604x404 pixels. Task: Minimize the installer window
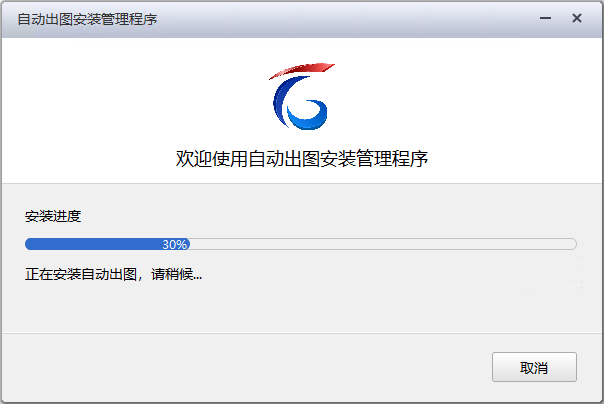[x=545, y=18]
